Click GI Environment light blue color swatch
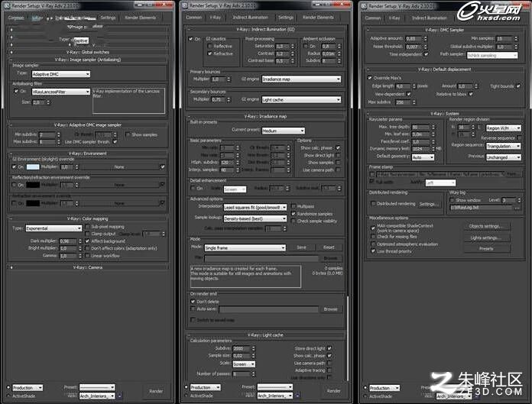The width and height of the screenshot is (532, 404). point(33,166)
